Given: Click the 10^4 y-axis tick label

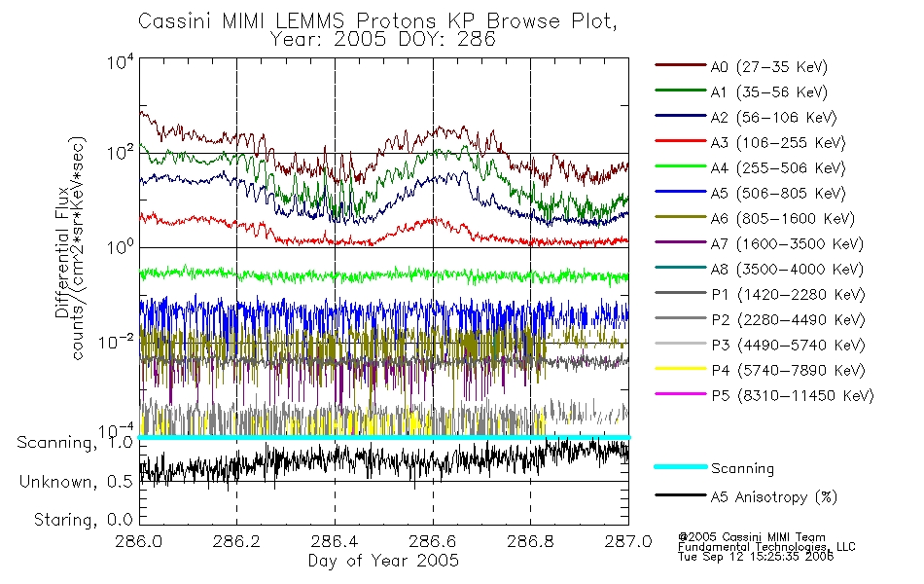Looking at the screenshot, I should click(121, 61).
